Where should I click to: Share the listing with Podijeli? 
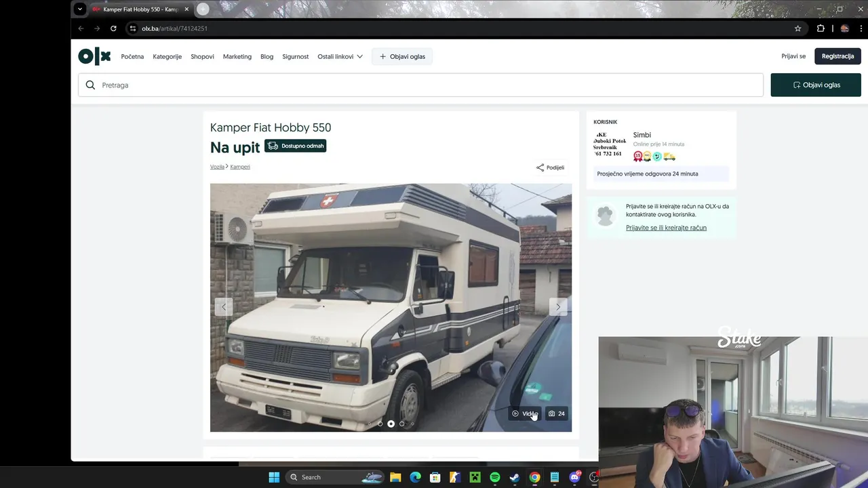550,167
